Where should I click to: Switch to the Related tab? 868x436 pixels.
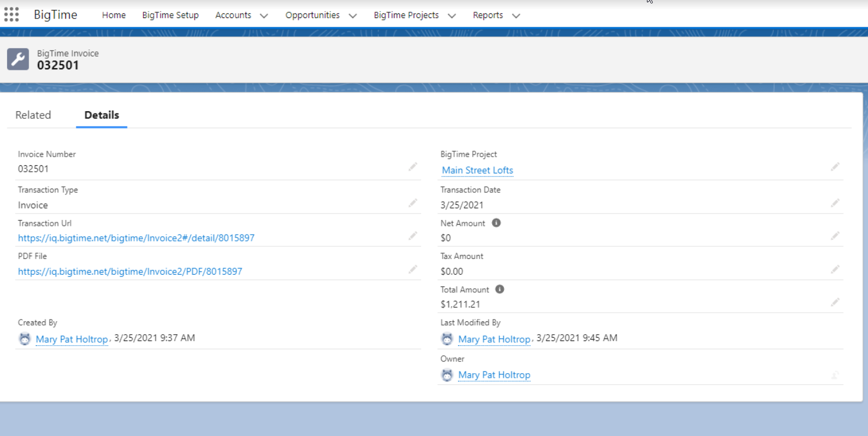click(33, 115)
